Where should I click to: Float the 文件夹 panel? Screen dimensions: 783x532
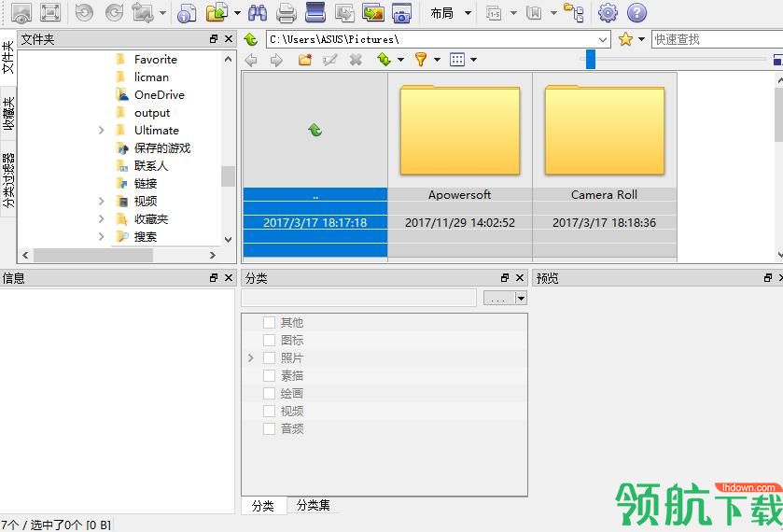point(214,39)
